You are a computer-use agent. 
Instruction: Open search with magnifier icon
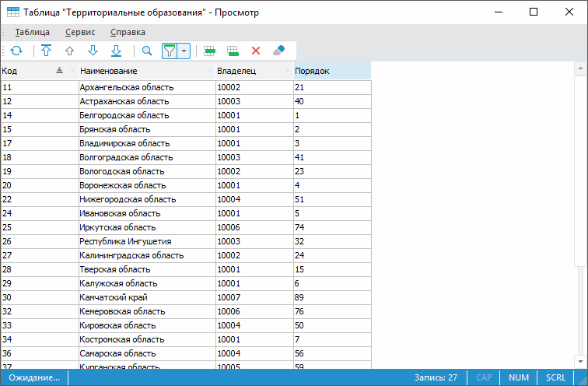pos(146,51)
